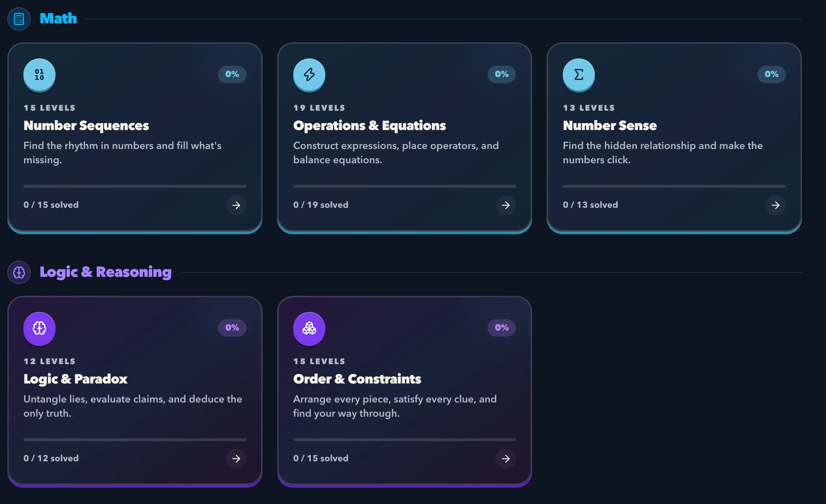Select the Order & Constraints card title
Viewport: 826px width, 504px height.
click(x=357, y=379)
